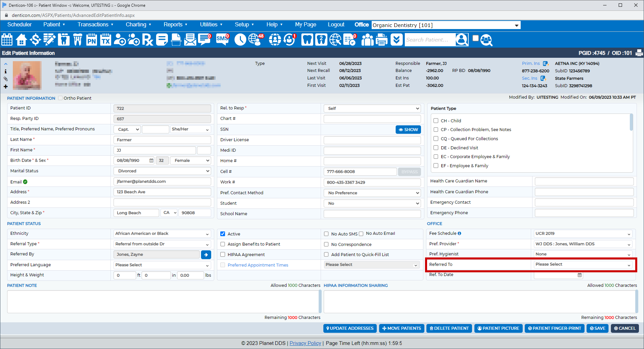Check Add Patient to Quick-Fill List
Screen dimensions: 644x349
click(326, 254)
